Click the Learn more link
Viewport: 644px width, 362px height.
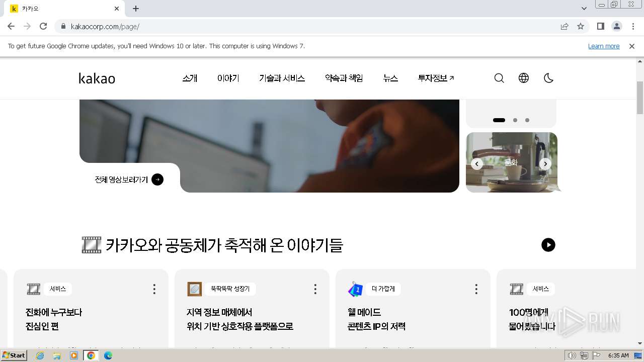604,46
